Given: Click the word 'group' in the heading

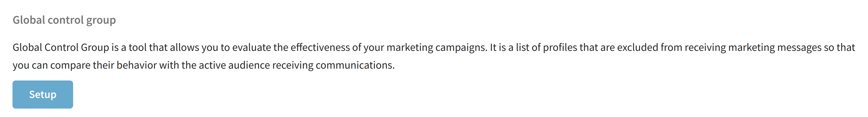Looking at the screenshot, I should click(x=101, y=21).
